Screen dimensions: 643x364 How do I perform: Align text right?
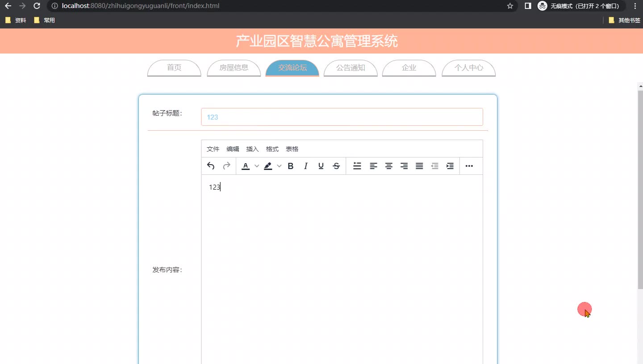tap(404, 166)
